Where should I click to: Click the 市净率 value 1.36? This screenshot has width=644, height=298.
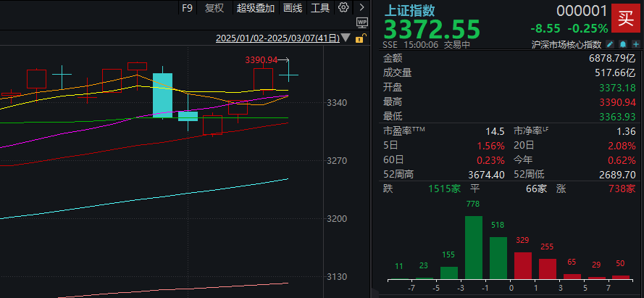pos(627,131)
